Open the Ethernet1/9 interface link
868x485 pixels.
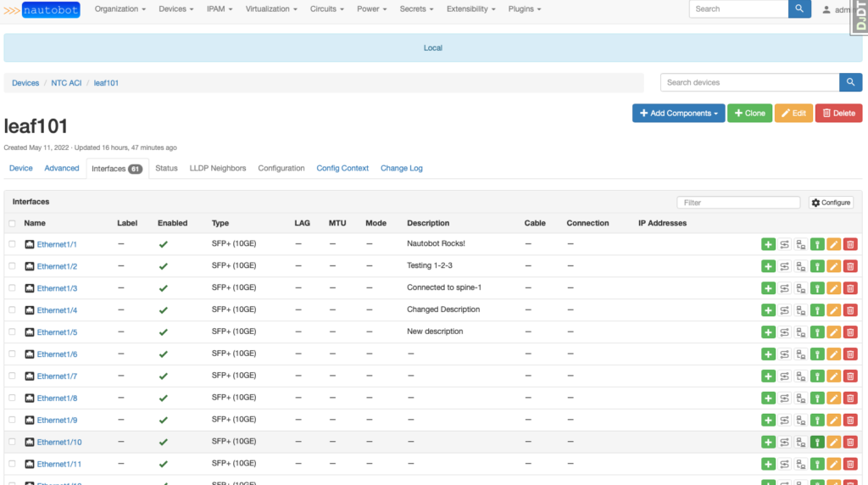57,421
